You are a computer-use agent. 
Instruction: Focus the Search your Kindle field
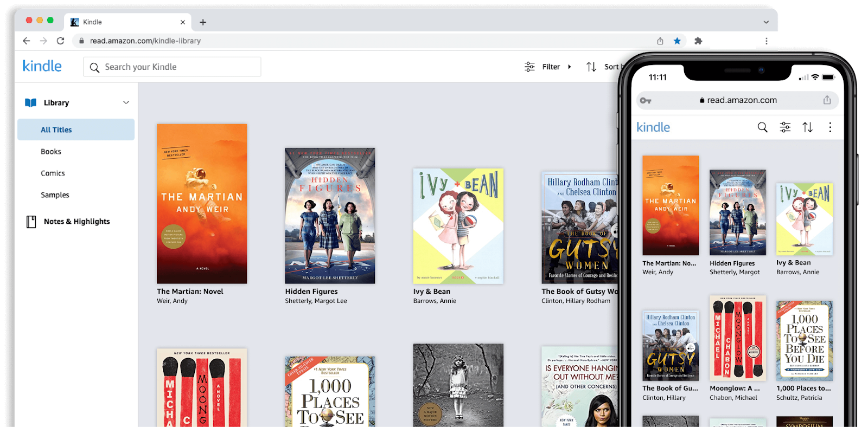tap(172, 67)
